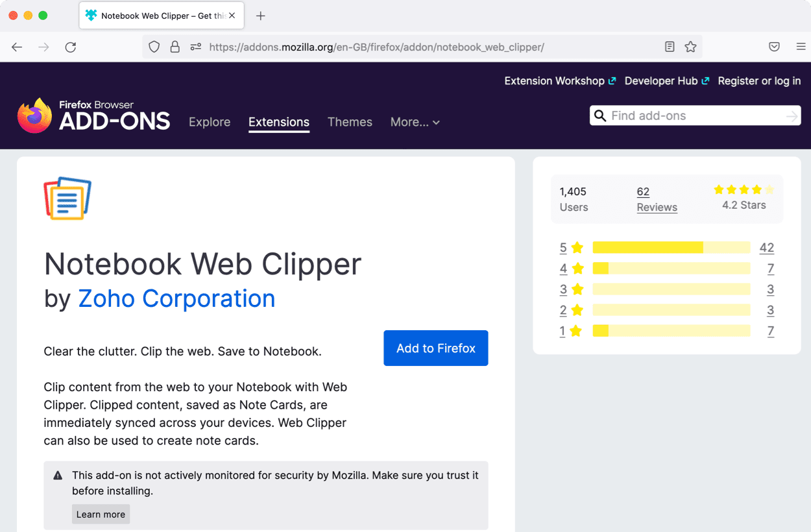Click the Firefox Browser ADD-ONS logo
Viewport: 811px width, 532px height.
tap(93, 114)
